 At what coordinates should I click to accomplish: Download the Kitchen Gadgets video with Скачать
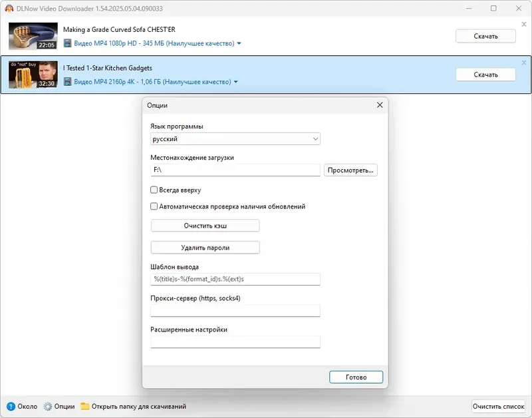point(485,75)
